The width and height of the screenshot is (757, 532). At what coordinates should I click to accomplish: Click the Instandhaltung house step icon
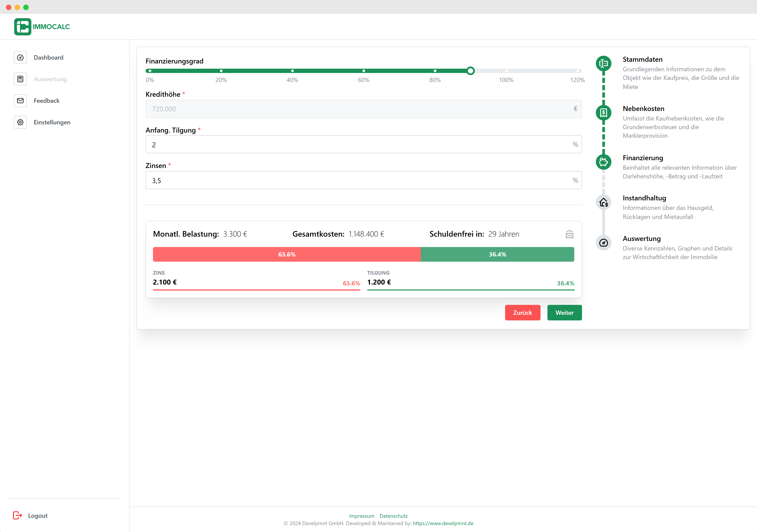[x=603, y=202]
